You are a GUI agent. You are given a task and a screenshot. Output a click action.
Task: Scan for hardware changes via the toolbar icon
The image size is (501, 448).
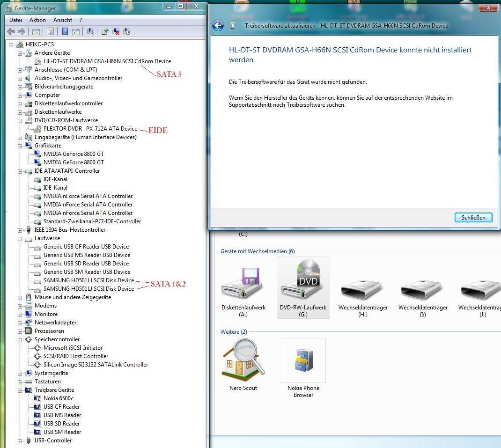(90, 31)
